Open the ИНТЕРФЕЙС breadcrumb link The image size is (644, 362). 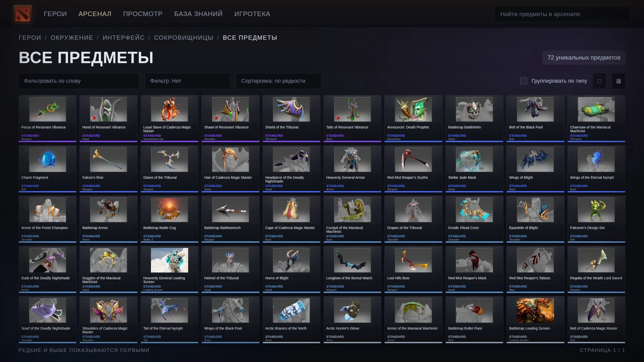(x=123, y=38)
